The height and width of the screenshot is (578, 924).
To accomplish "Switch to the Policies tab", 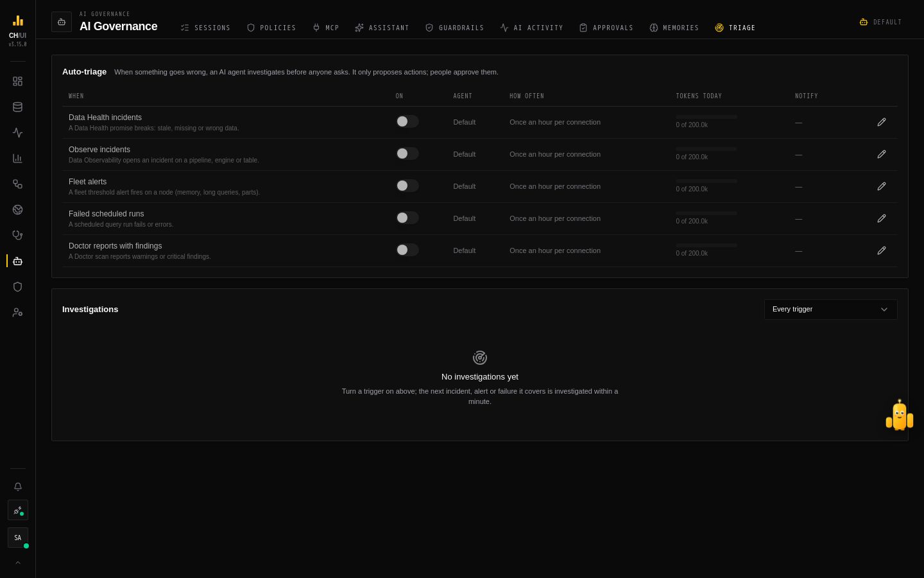I will (271, 28).
